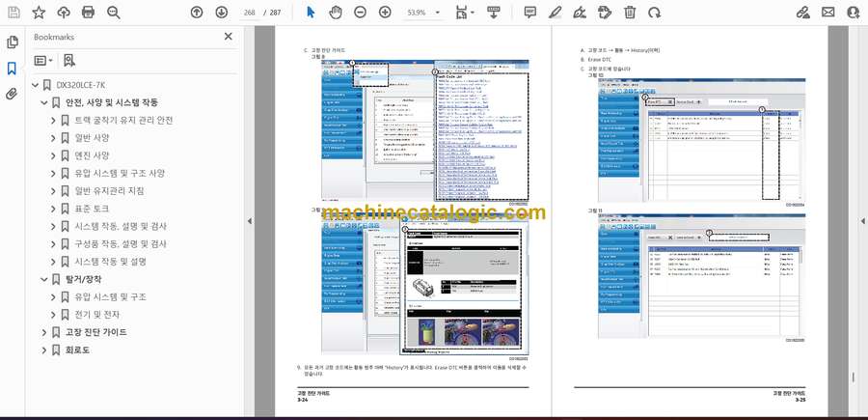Jump to 일반 사양 bookmark
This screenshot has height=420, width=868.
92,138
